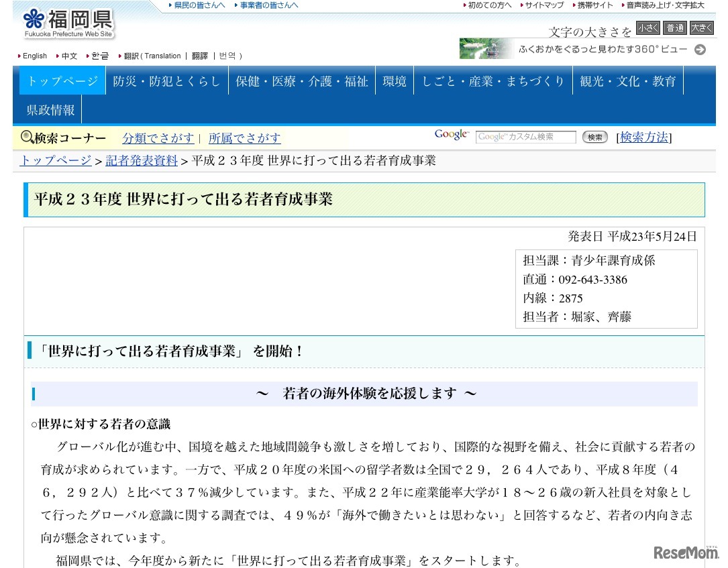Go to 記者発表資料 in breadcrumb
The width and height of the screenshot is (728, 568).
pyautogui.click(x=142, y=160)
